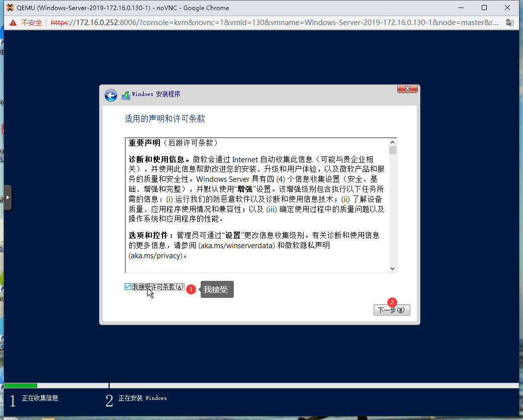Click the insecure connection warning triangle

click(13, 23)
